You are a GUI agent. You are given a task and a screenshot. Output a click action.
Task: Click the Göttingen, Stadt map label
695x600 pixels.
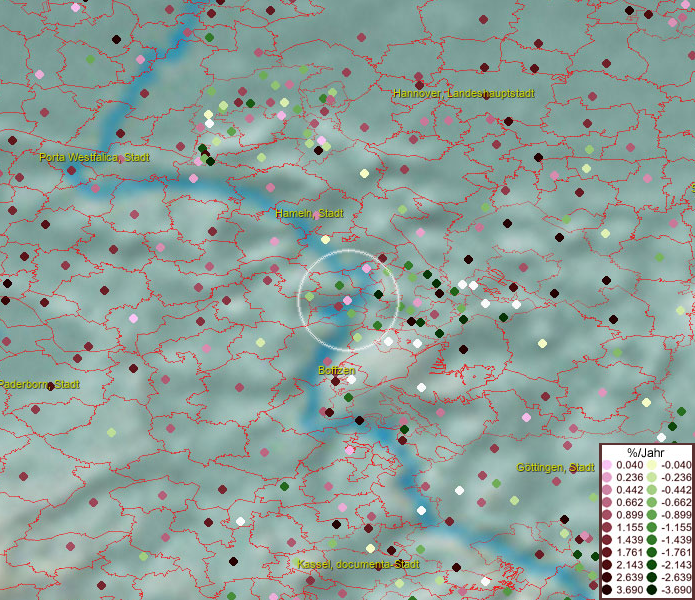(x=555, y=468)
